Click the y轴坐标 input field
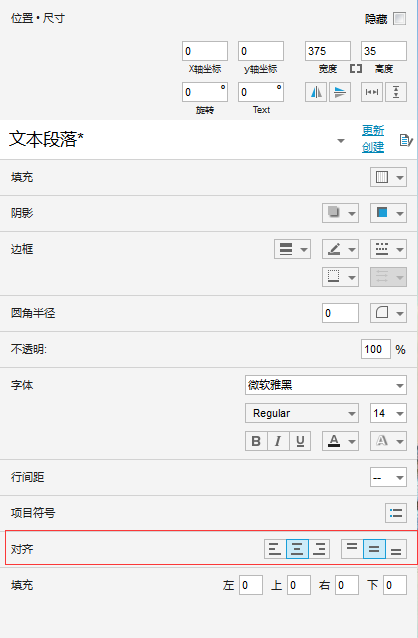This screenshot has width=418, height=638. click(261, 51)
